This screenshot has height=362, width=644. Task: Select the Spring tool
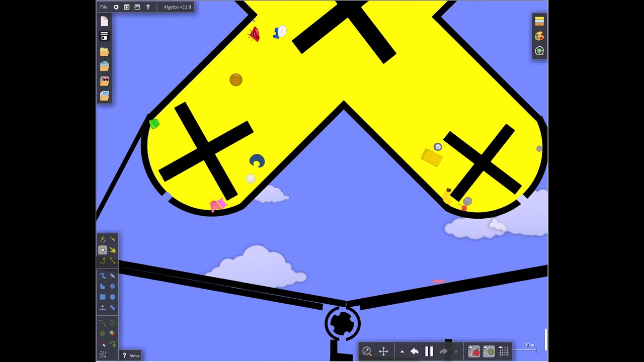tap(103, 323)
